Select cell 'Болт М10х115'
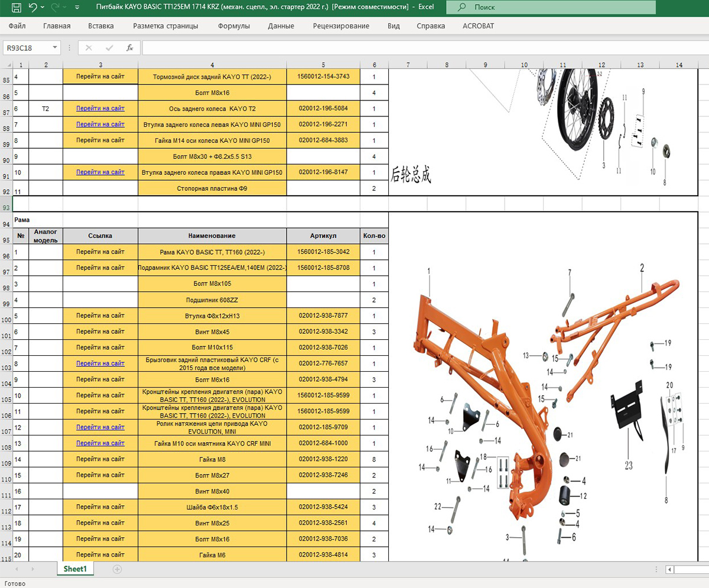 pyautogui.click(x=212, y=347)
